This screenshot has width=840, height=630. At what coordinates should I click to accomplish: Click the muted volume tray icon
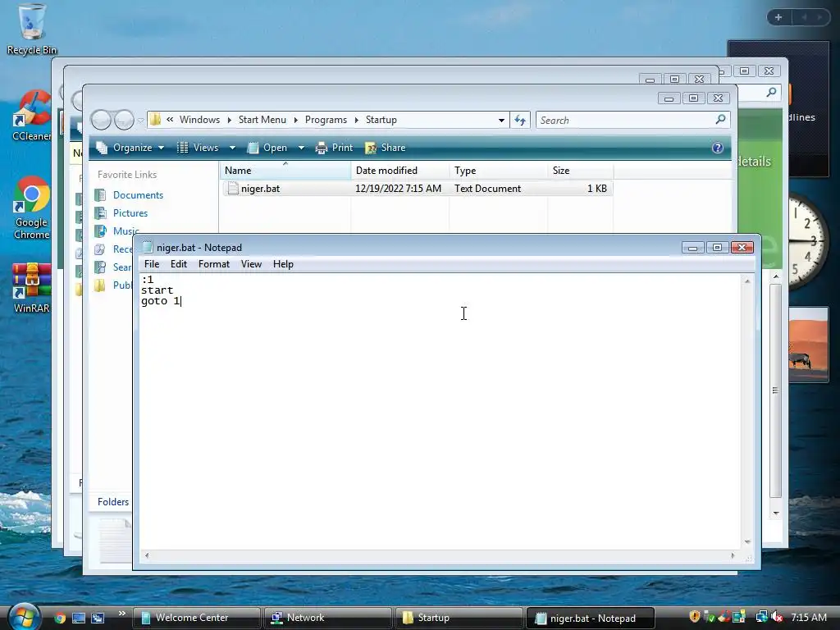coord(778,617)
